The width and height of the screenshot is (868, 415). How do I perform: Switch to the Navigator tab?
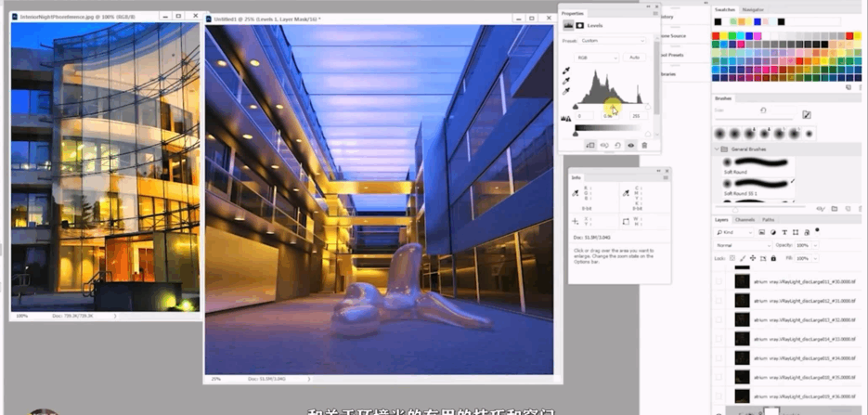tap(753, 10)
